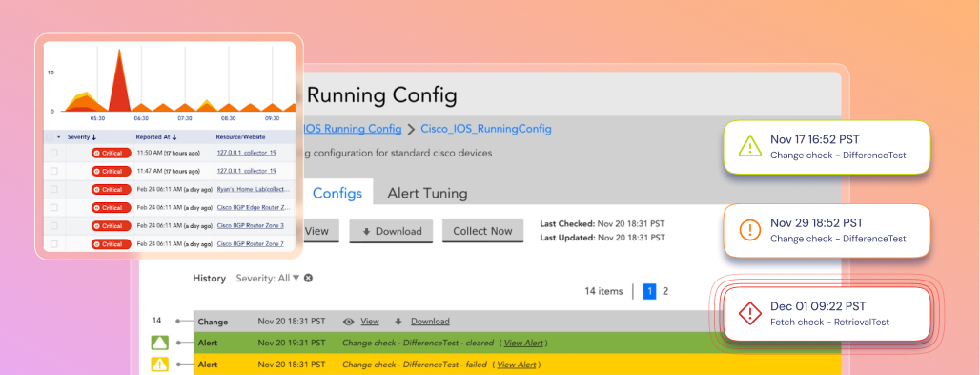
Task: Clear severity filter with the X icon
Action: point(308,278)
